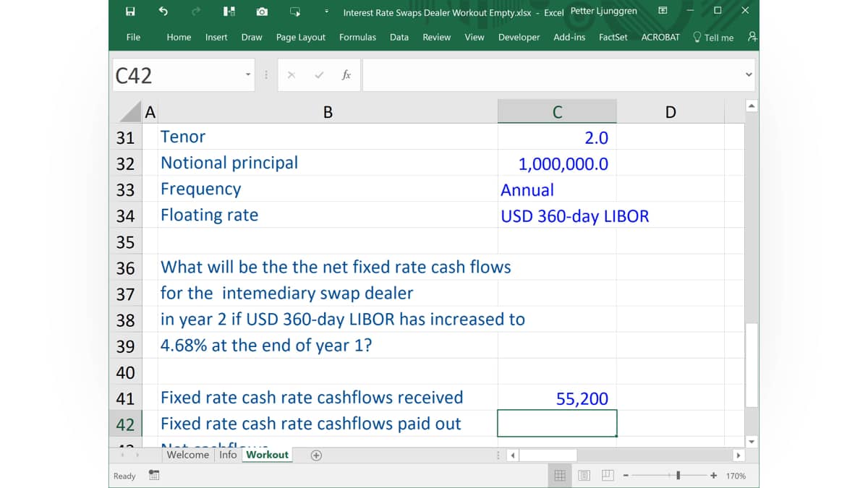Click the camera icon in quick access toolbar
868x488 pixels.
(x=262, y=12)
